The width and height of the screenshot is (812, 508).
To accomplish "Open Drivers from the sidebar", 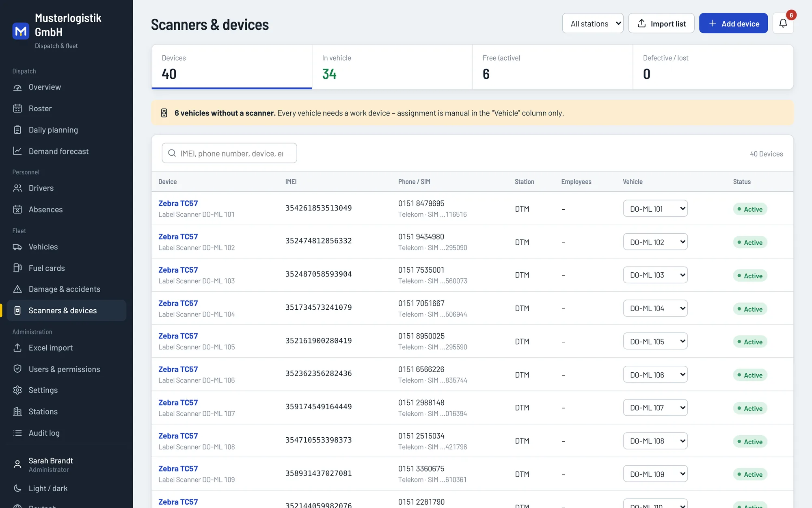I will pos(67,188).
